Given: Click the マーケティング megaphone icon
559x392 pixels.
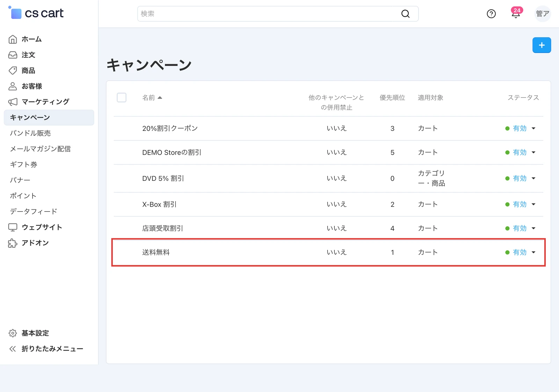Looking at the screenshot, I should [13, 102].
